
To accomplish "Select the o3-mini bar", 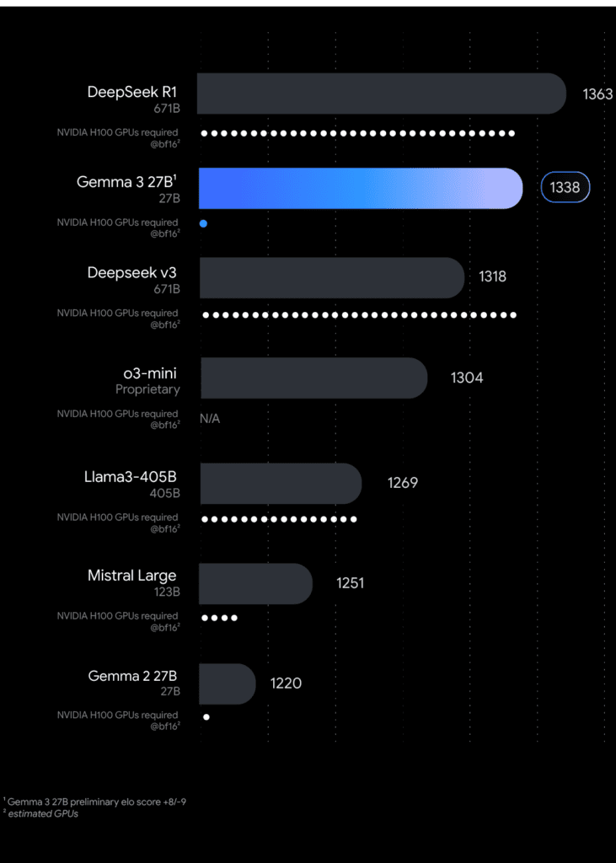I will pos(313,378).
